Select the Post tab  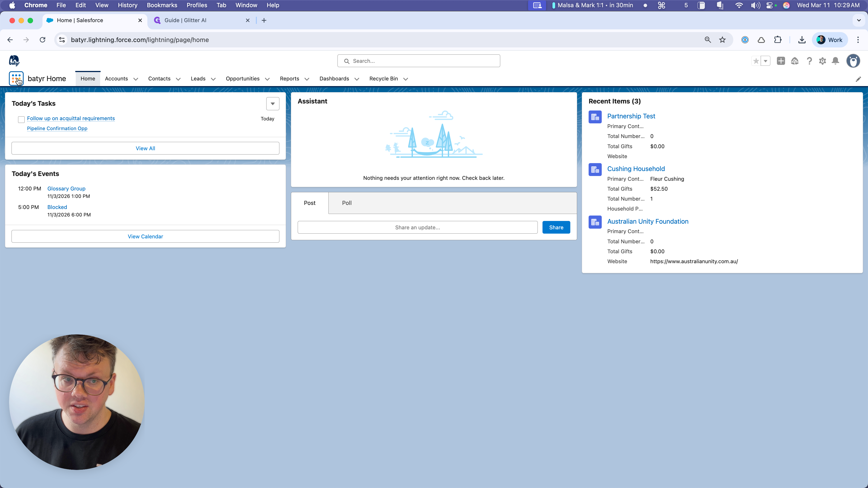[x=310, y=203]
